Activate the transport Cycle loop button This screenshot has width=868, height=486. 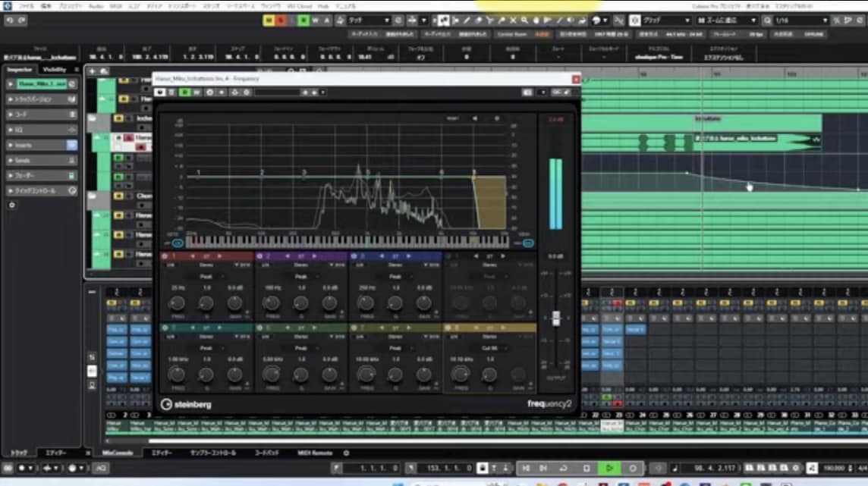(564, 469)
